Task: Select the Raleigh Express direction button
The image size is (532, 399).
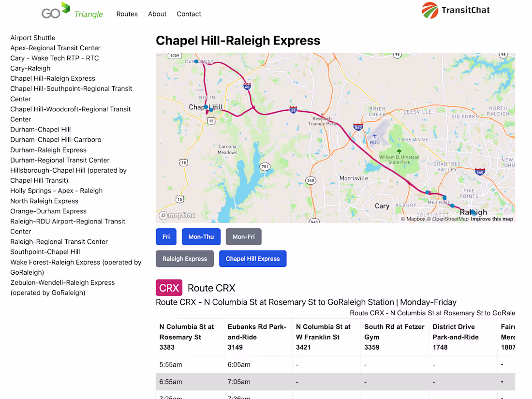Action: [184, 259]
